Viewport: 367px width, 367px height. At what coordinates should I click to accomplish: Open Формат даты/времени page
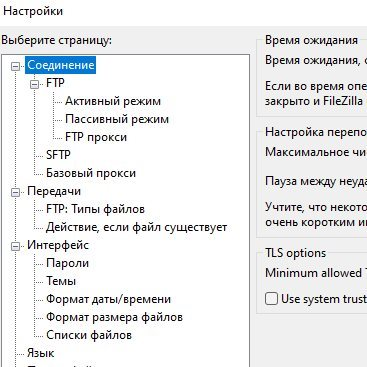(109, 299)
